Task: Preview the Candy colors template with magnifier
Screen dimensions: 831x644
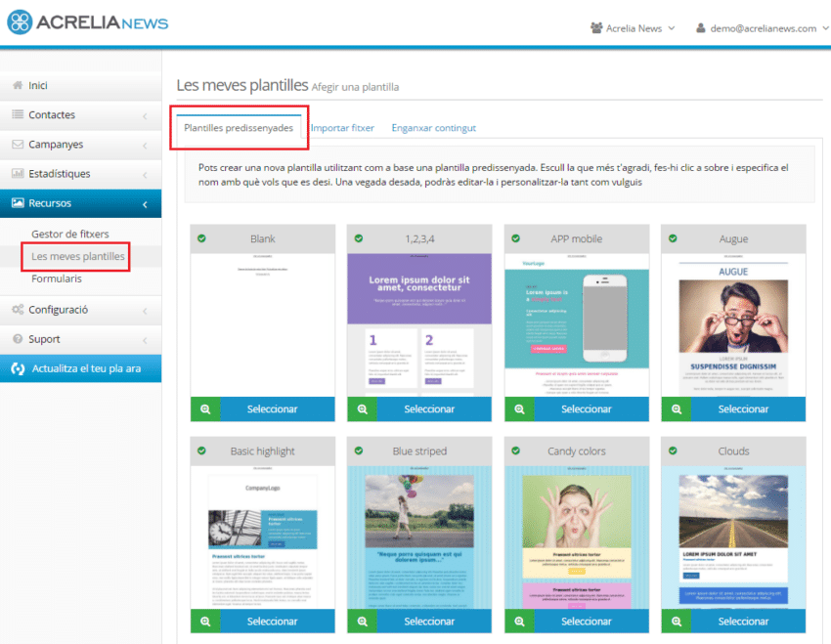Action: tap(520, 622)
